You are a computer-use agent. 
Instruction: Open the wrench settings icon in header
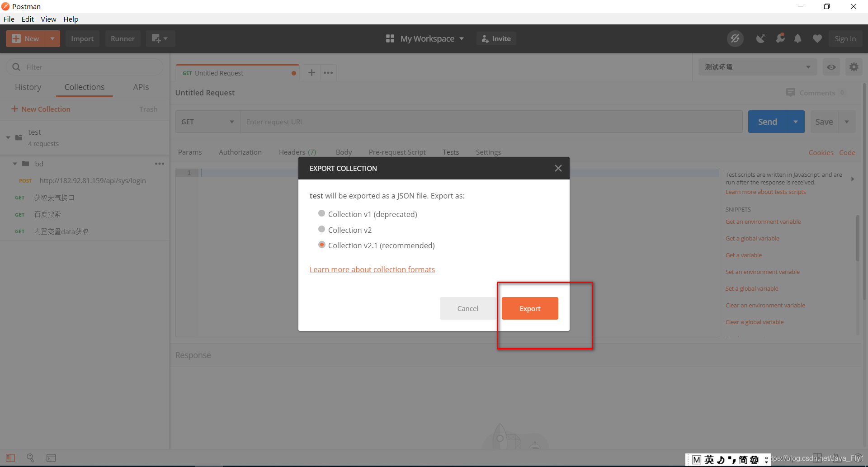click(780, 39)
